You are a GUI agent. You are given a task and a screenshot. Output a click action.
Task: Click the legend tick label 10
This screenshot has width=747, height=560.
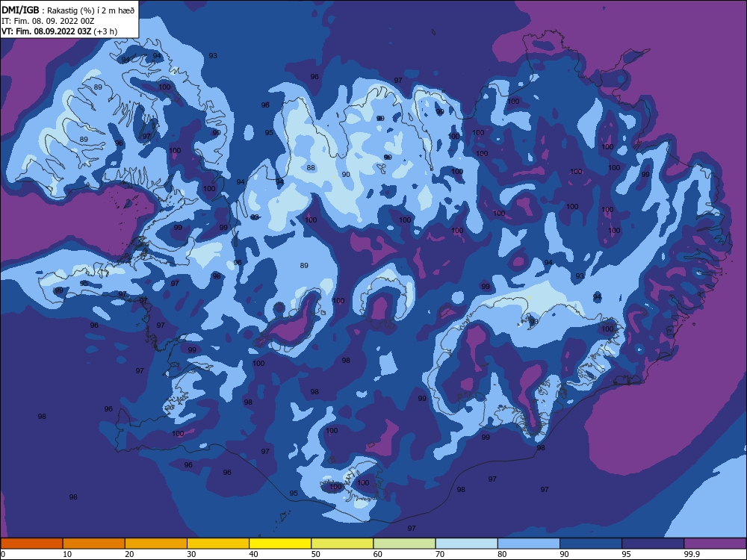click(67, 554)
